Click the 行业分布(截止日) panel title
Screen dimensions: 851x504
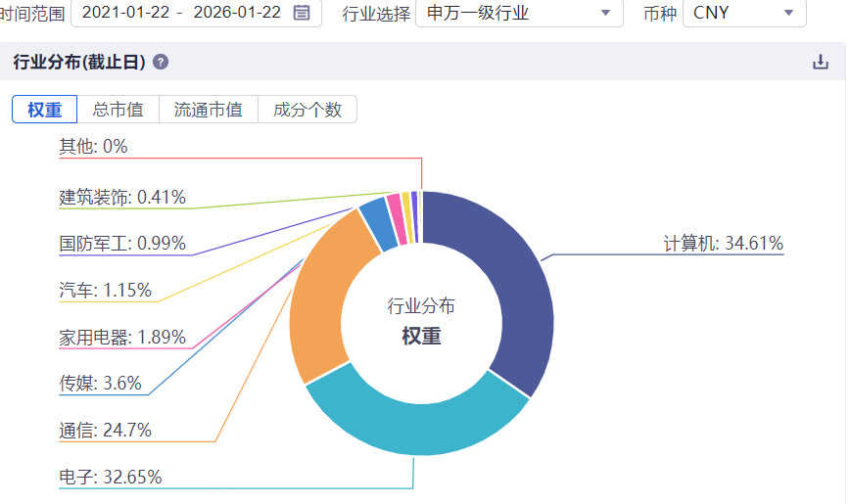click(79, 62)
